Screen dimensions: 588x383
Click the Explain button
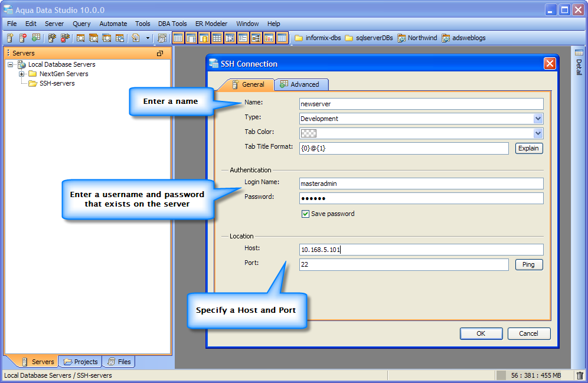pyautogui.click(x=529, y=148)
